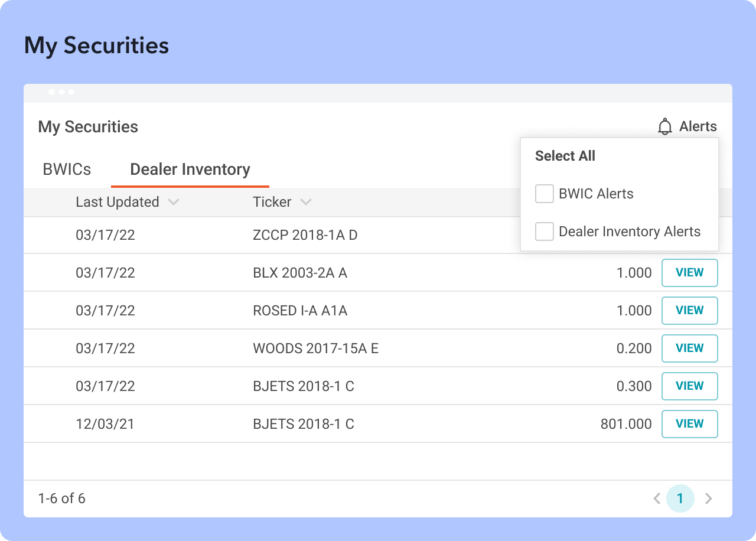756x541 pixels.
Task: Click the Alerts bell icon
Action: 665,126
